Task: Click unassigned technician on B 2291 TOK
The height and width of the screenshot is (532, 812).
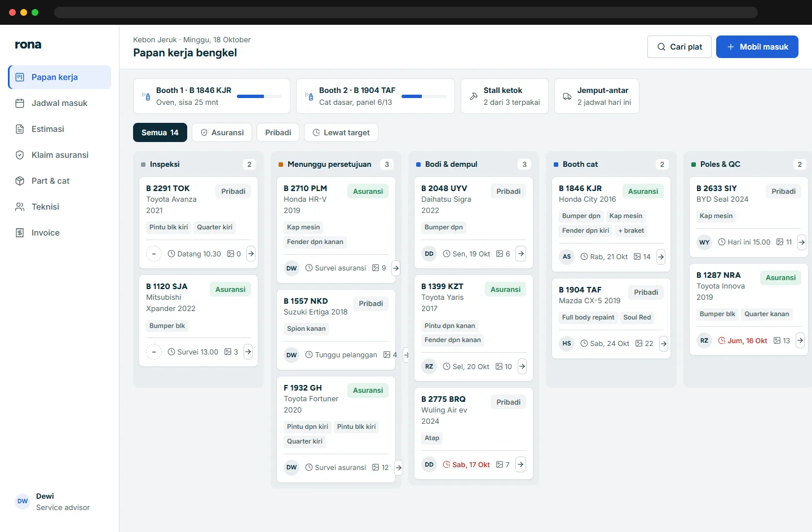Action: point(154,254)
